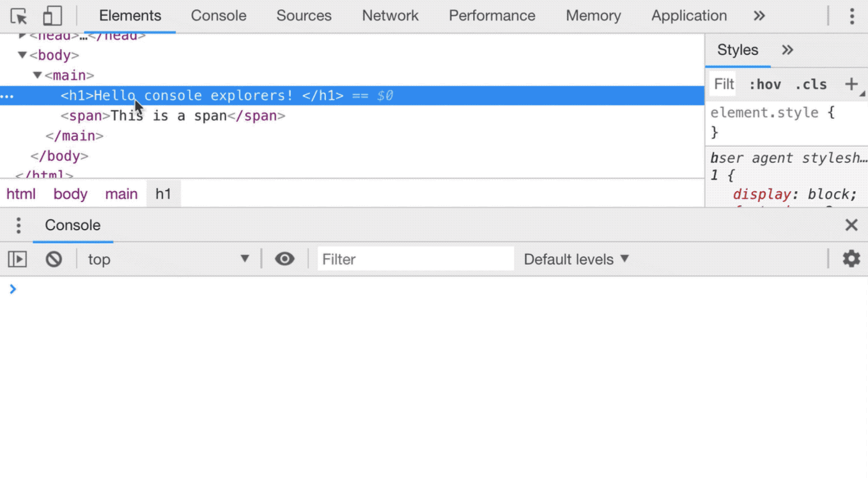Clear the console with the block icon

tap(54, 259)
